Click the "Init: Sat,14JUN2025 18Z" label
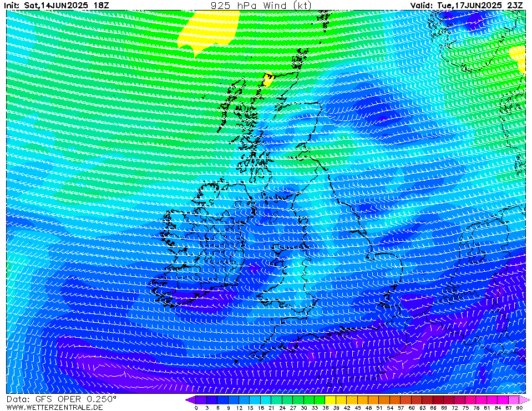The image size is (532, 411). 57,5
